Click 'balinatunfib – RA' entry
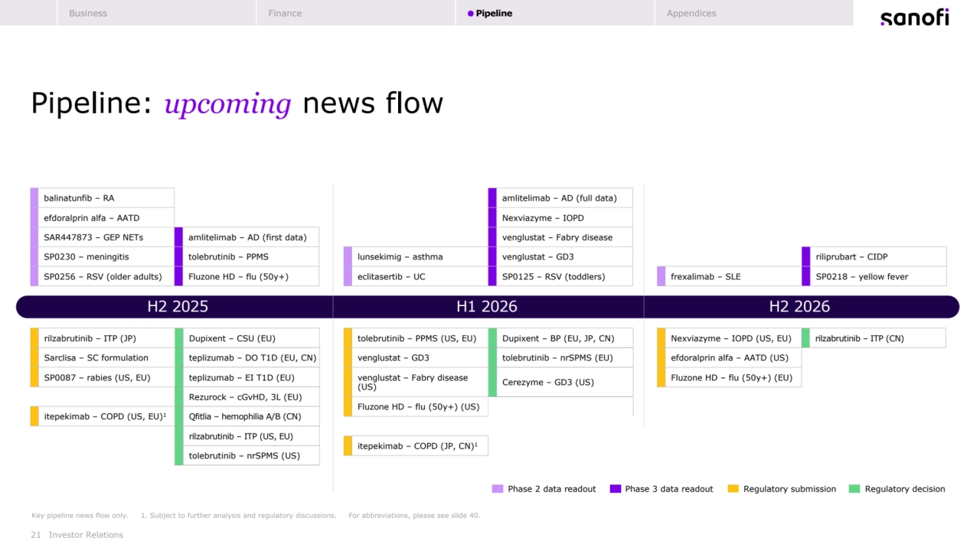Image resolution: width=980 pixels, height=551 pixels. click(102, 198)
